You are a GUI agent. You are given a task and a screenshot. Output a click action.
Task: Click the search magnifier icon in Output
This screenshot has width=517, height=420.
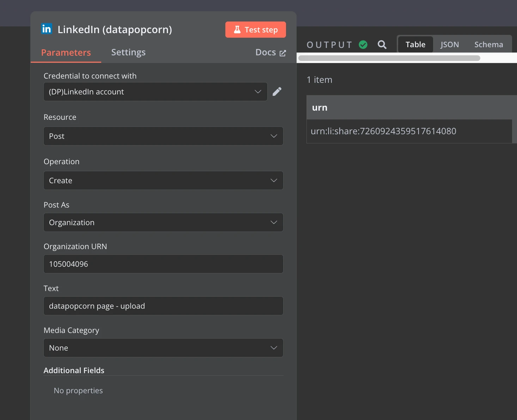tap(382, 45)
